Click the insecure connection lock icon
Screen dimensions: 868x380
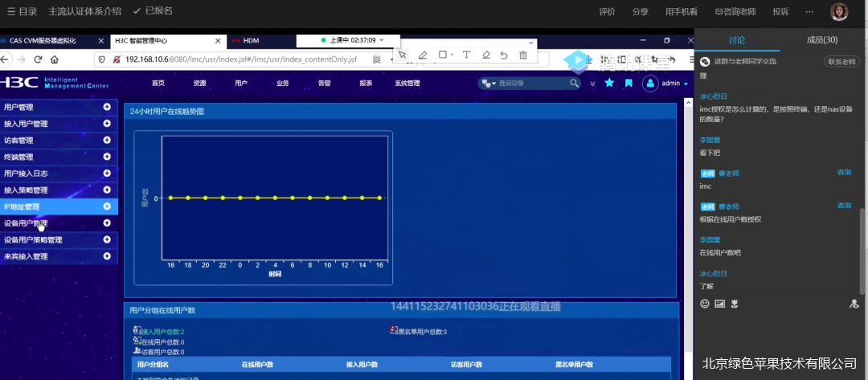116,59
